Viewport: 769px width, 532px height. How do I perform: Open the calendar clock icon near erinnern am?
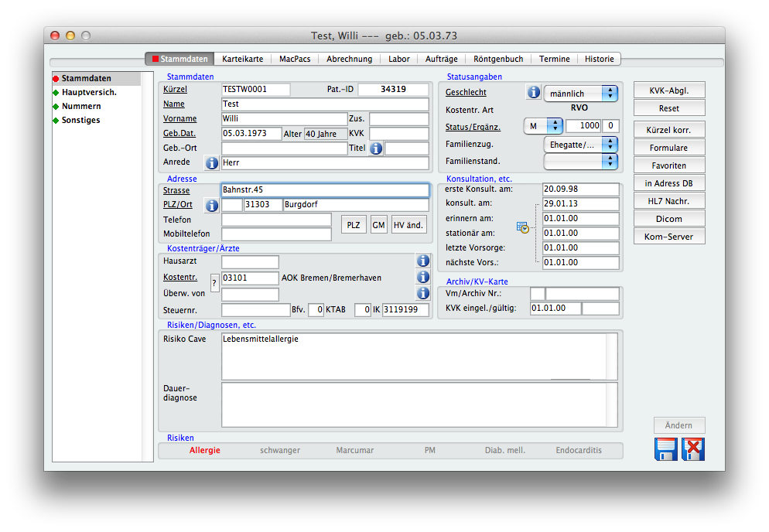coord(524,227)
